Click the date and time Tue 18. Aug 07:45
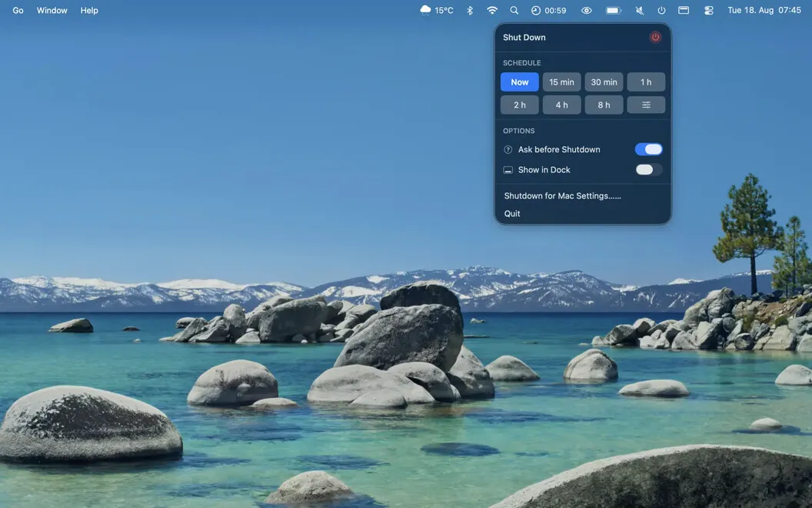This screenshot has width=812, height=508. 764,10
